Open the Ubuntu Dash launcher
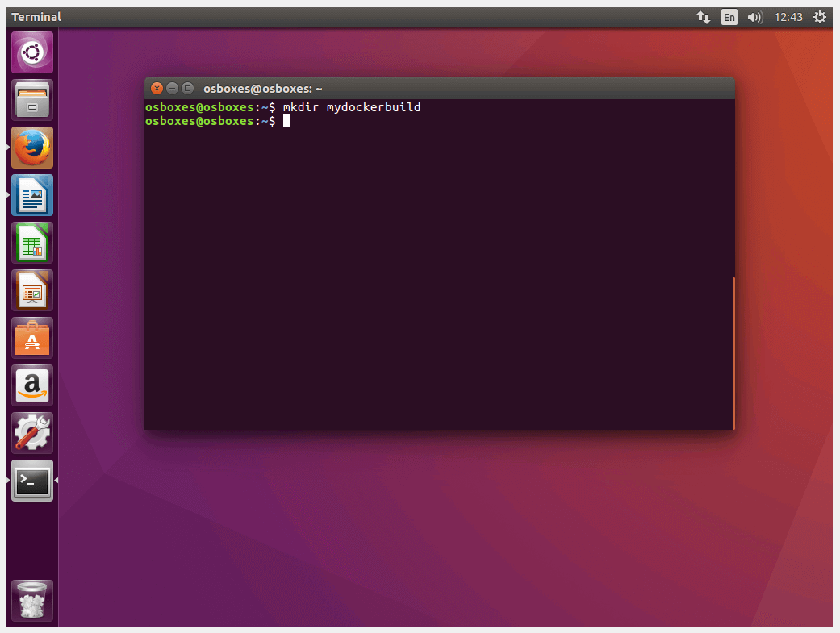 coord(31,52)
